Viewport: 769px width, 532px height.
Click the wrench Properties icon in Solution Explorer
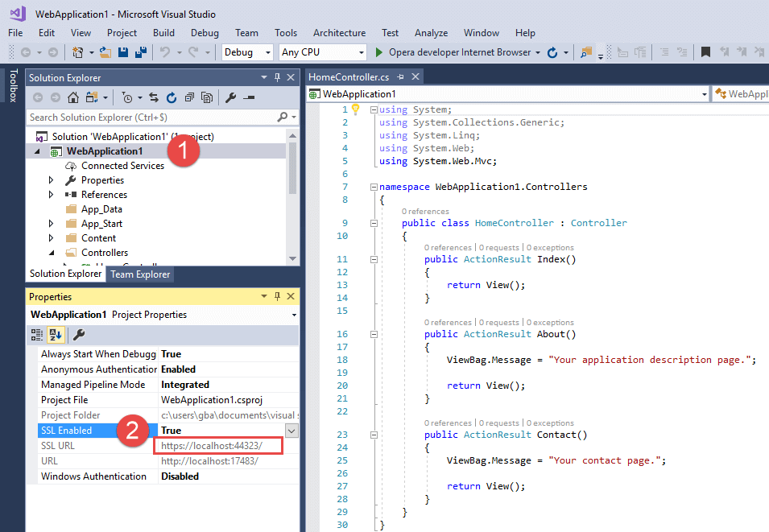(230, 97)
